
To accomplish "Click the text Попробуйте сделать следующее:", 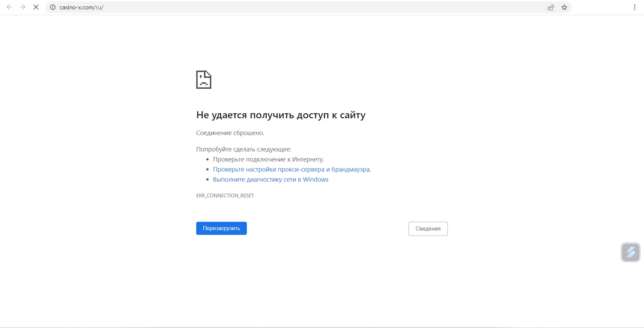I will click(x=244, y=149).
